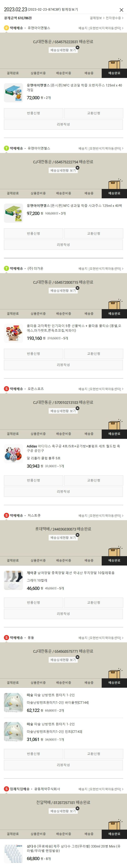Expand 배송지 address for 광동제약주식회사 shipment
The width and height of the screenshot is (127, 868).
pyautogui.click(x=101, y=789)
